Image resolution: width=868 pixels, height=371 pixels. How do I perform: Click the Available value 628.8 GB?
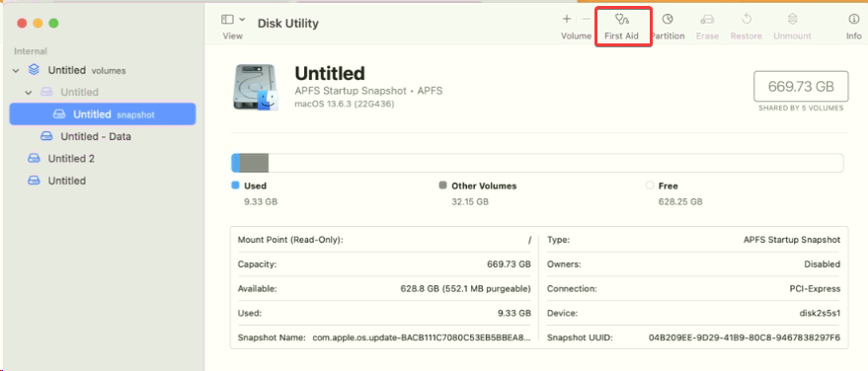tap(465, 289)
